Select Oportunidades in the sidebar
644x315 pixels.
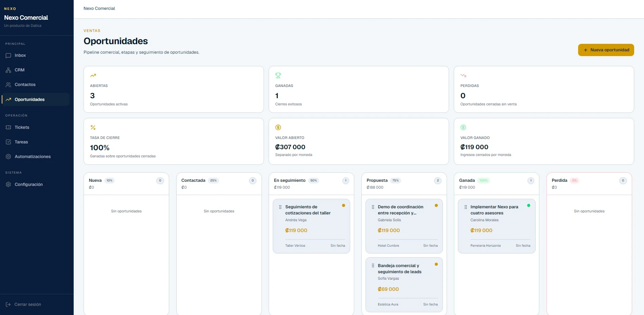(x=35, y=100)
